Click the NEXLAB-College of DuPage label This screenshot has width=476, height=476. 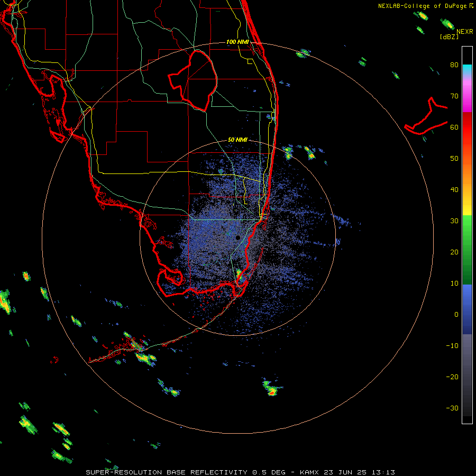[x=422, y=6]
